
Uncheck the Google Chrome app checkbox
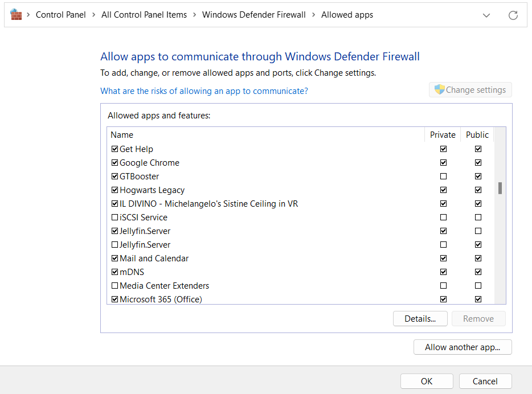(x=114, y=163)
